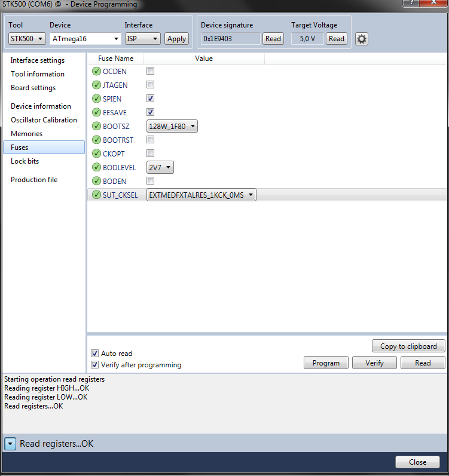
Task: Click Copy to clipboard button
Action: click(x=408, y=346)
